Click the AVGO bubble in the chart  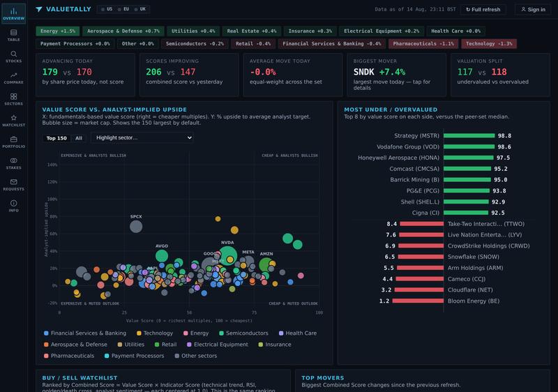(162, 256)
